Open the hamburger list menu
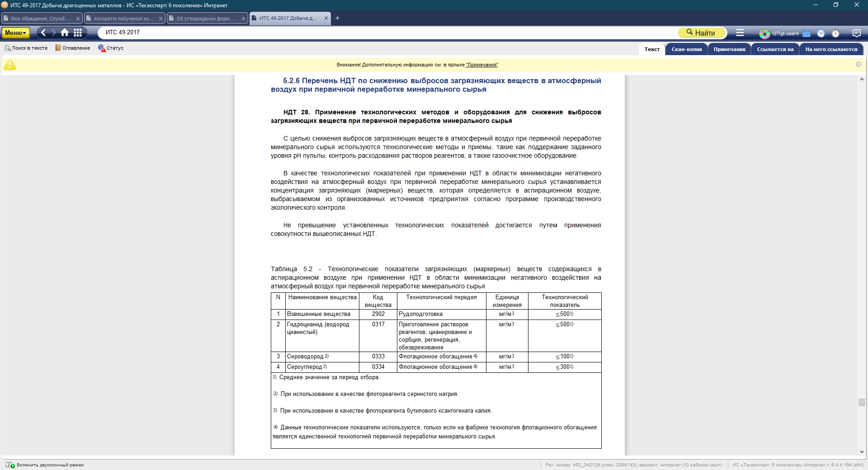Viewport: 868px width, 470px height. (x=740, y=33)
